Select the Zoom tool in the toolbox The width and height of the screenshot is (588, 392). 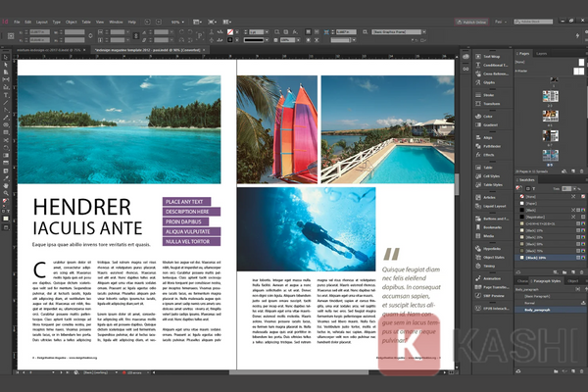[x=6, y=193]
